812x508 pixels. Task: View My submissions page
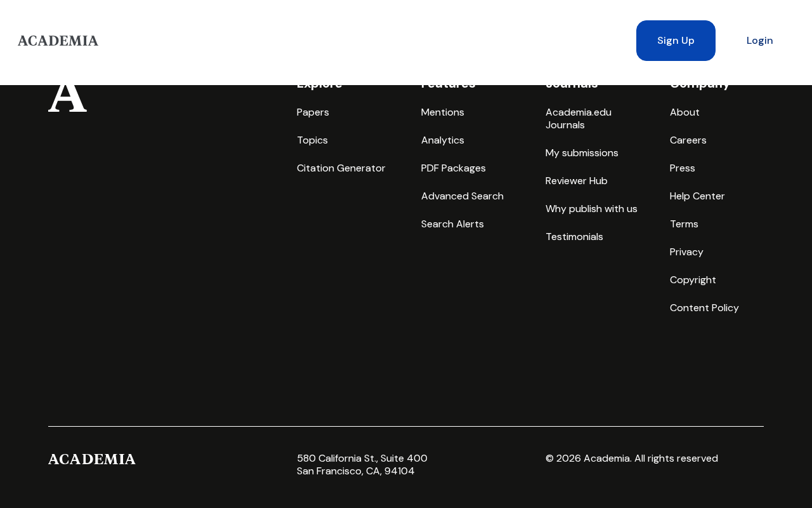pyautogui.click(x=582, y=153)
